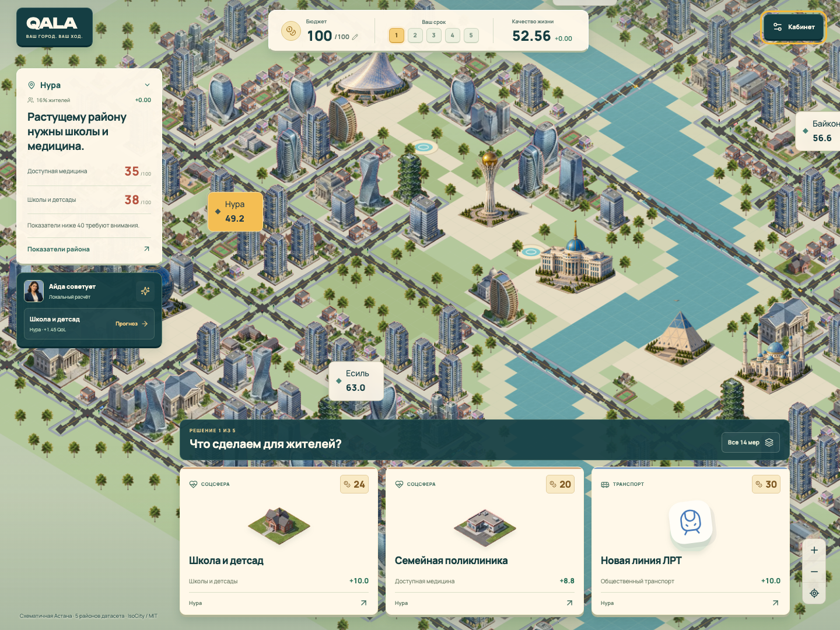Select term step 5
The width and height of the screenshot is (840, 630).
click(x=471, y=36)
